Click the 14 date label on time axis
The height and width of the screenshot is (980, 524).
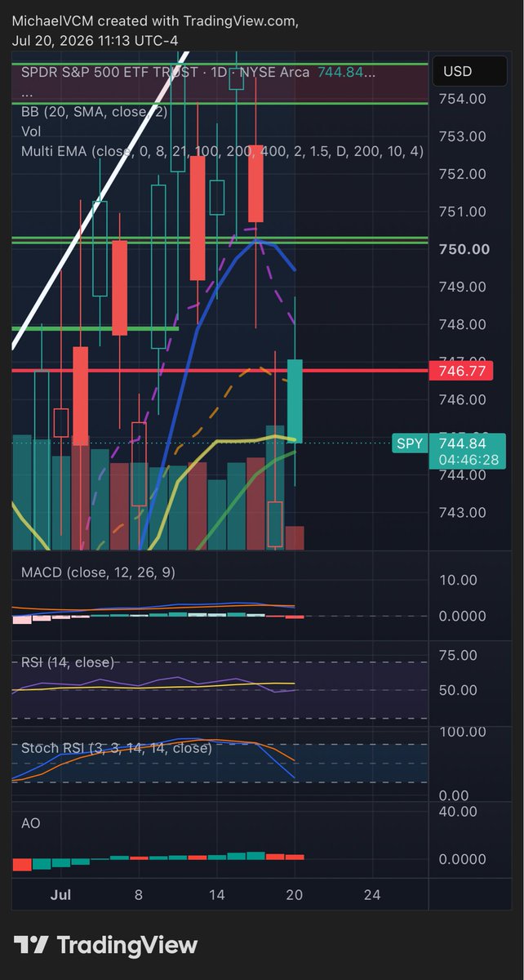216,894
